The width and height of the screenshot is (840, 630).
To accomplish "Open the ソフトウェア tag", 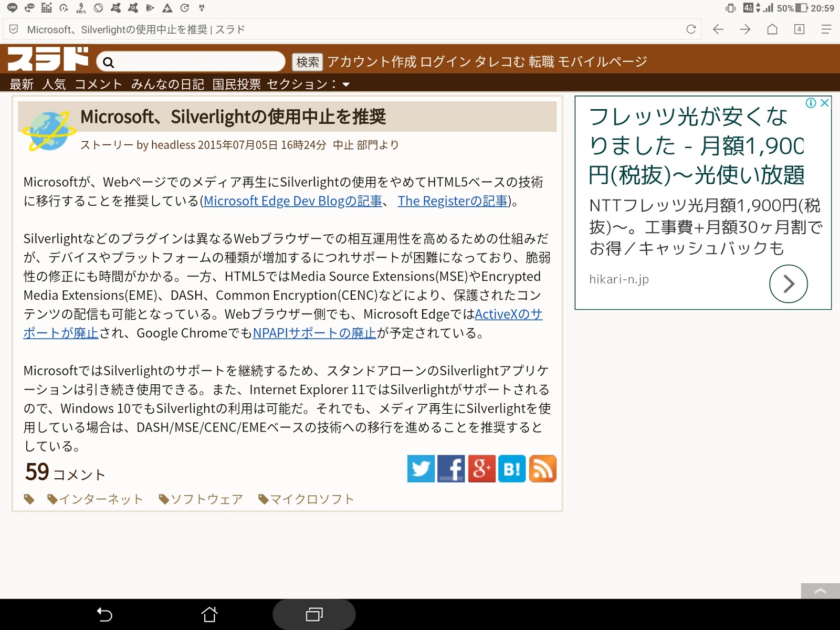I will click(x=207, y=499).
